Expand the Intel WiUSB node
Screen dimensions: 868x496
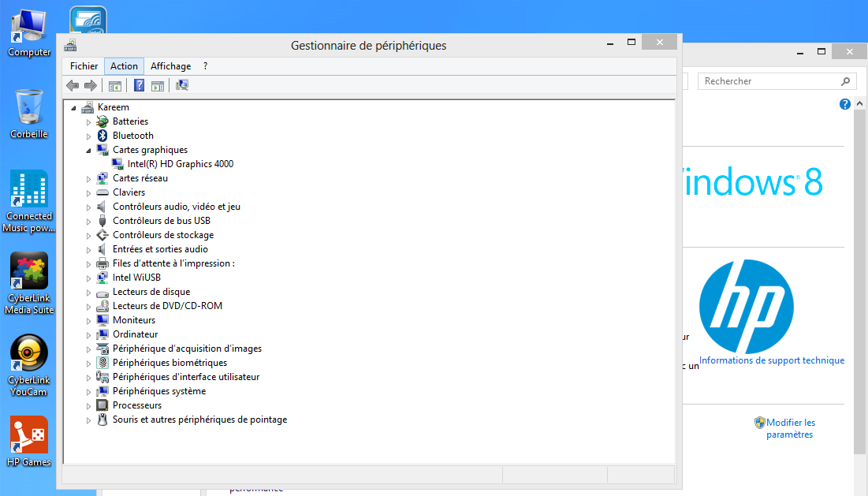pos(88,278)
